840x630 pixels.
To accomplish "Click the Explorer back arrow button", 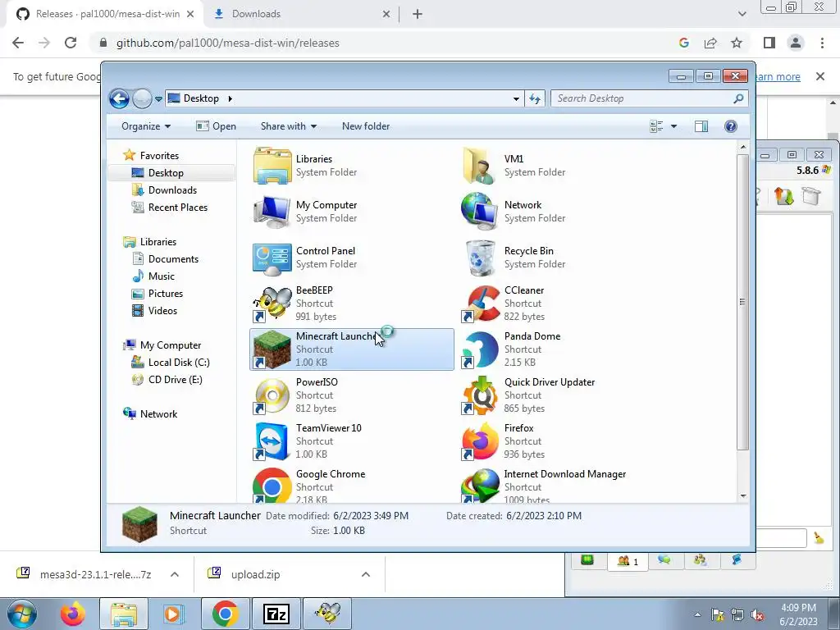I will (x=120, y=98).
